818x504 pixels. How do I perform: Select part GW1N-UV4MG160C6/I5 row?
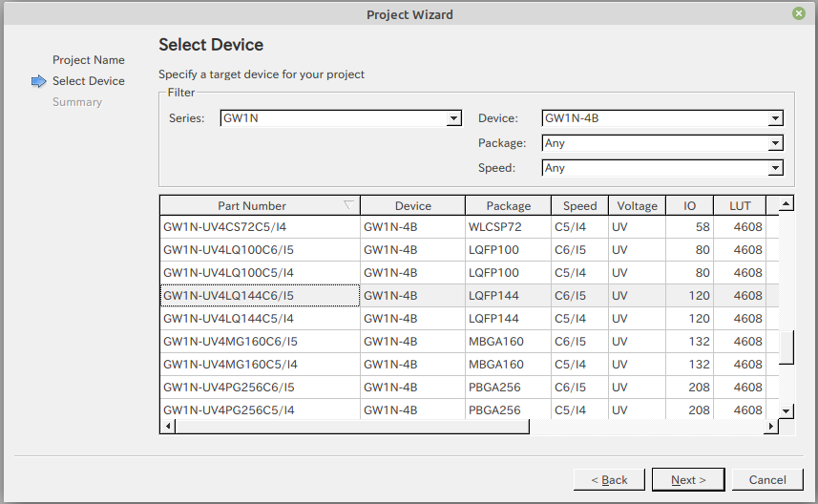470,341
